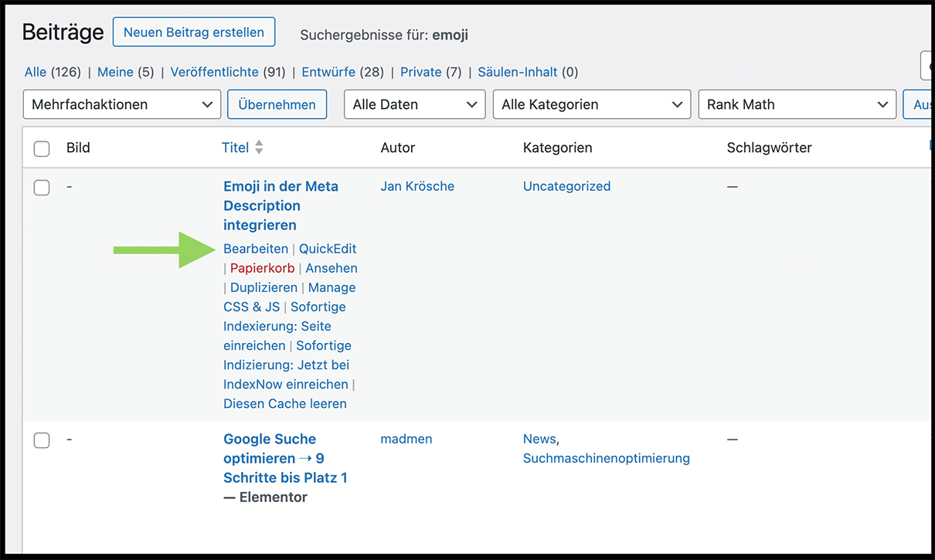Open the Mehrfachaktionen dropdown
This screenshot has height=560, width=935.
coord(122,105)
